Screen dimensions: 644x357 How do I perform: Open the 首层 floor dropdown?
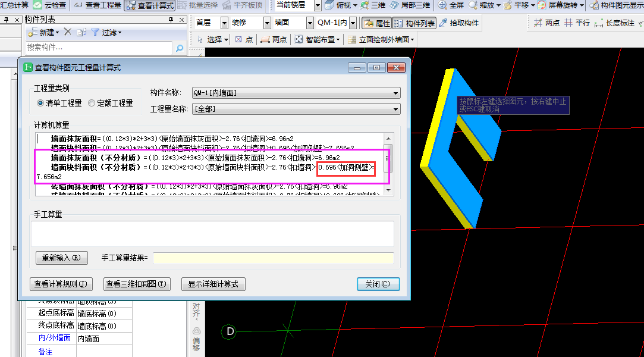[224, 23]
